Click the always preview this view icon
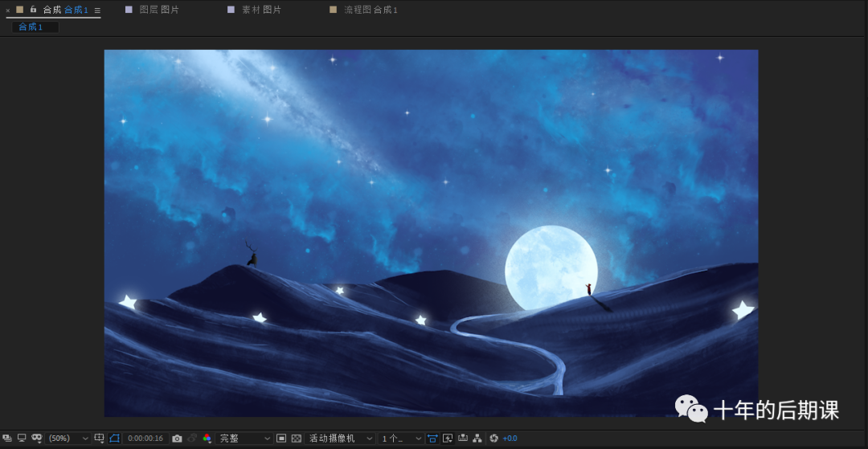The image size is (868, 449). (x=7, y=439)
